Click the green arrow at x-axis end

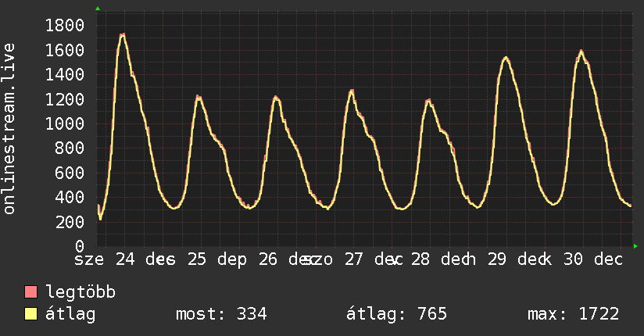[x=635, y=246]
